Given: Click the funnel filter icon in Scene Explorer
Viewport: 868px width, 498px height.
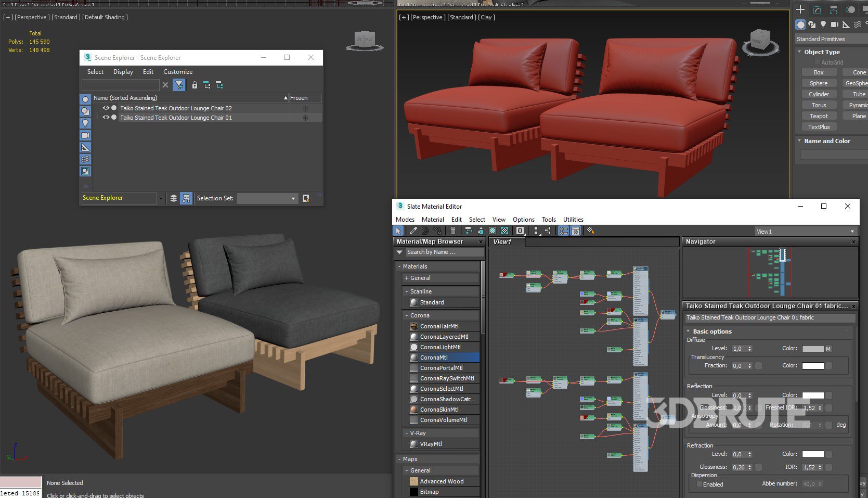Looking at the screenshot, I should click(179, 85).
